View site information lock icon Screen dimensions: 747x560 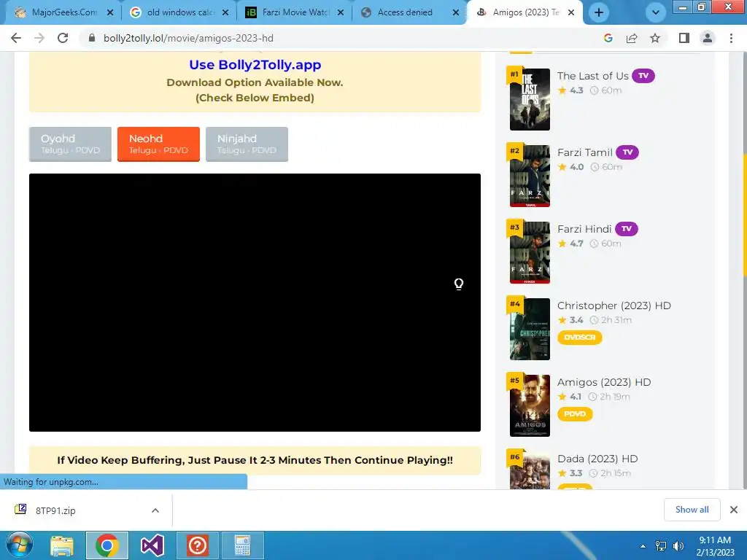92,38
